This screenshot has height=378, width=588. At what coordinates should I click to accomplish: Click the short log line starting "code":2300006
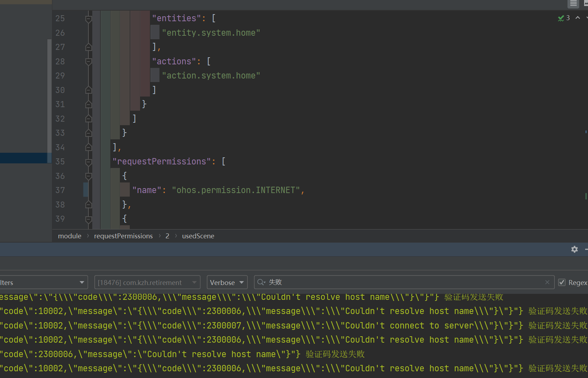182,354
